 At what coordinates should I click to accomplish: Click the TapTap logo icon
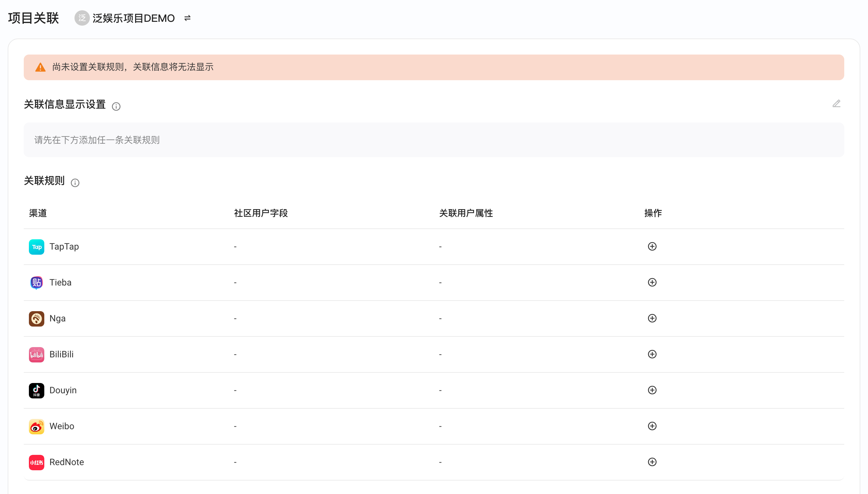[x=36, y=247]
